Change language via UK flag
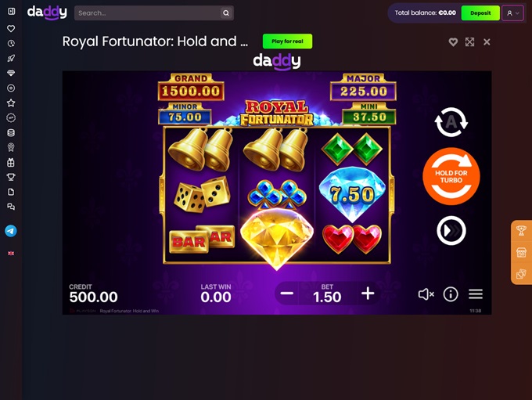Screen dimensions: 532x400 [x=11, y=254]
